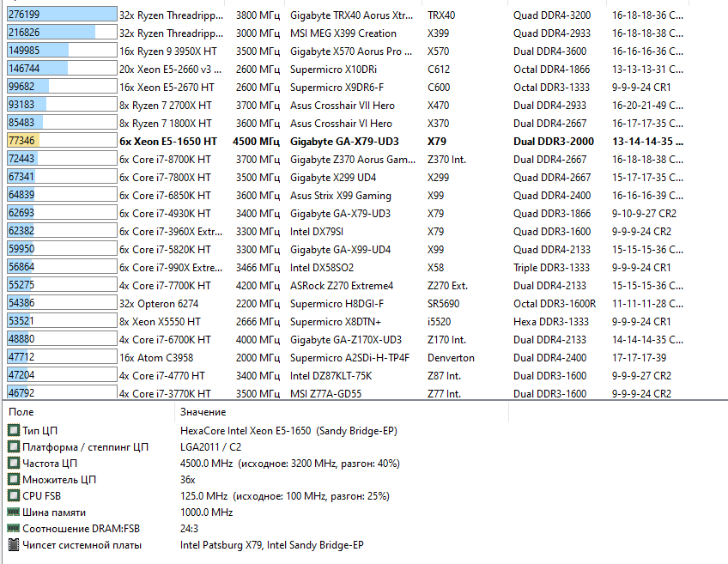Viewport: 728px width, 564px height.
Task: Click the memory icon beside Соотношение DRAM:FSB
Action: [x=14, y=528]
